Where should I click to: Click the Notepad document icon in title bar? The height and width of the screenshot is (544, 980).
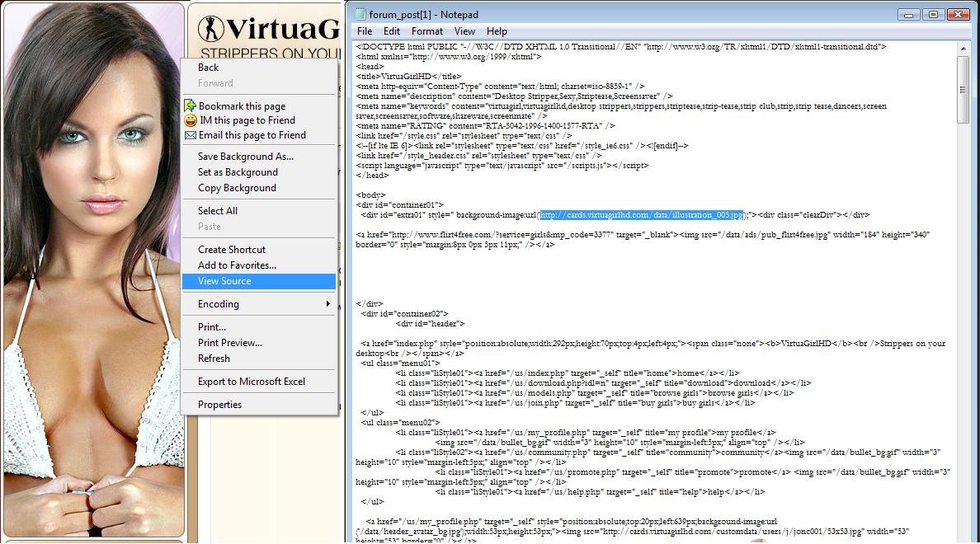click(x=360, y=14)
